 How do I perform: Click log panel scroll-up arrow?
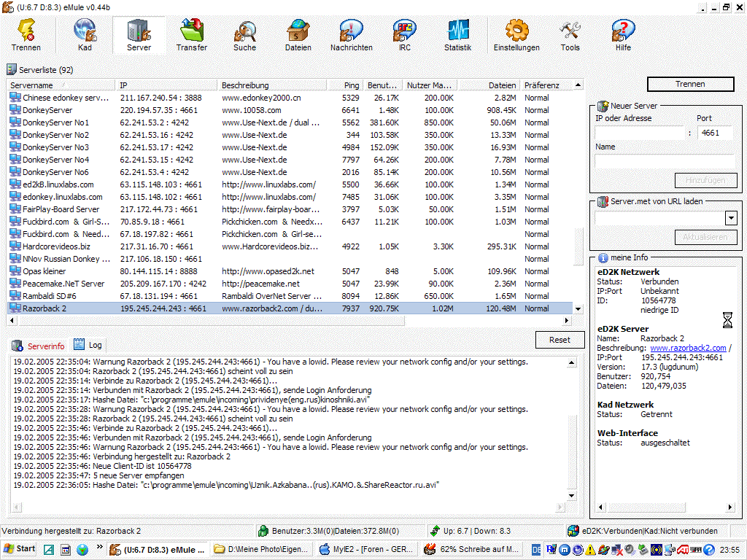tap(572, 363)
